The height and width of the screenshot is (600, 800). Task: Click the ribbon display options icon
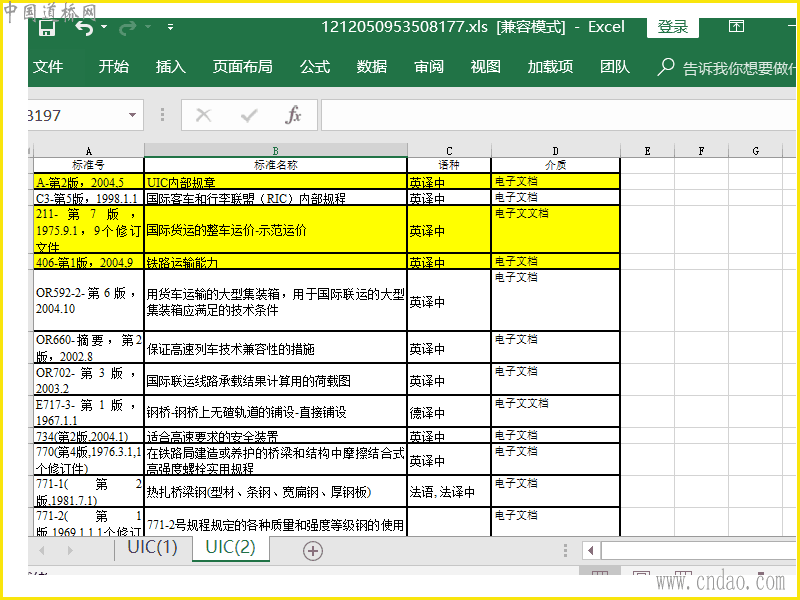coord(736,26)
